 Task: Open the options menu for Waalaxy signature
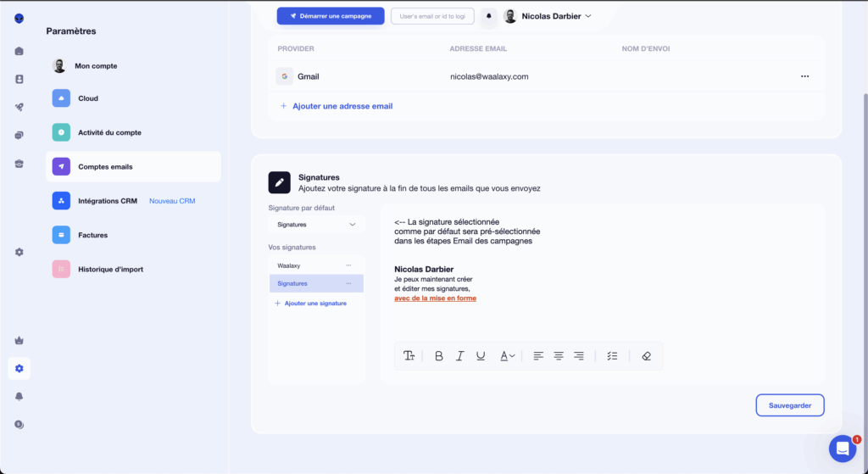tap(348, 265)
